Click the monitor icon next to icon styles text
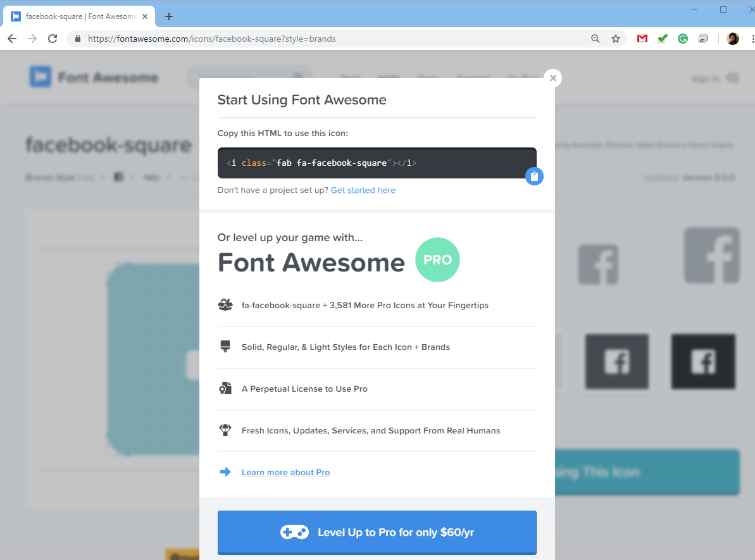This screenshot has height=560, width=755. (x=225, y=346)
